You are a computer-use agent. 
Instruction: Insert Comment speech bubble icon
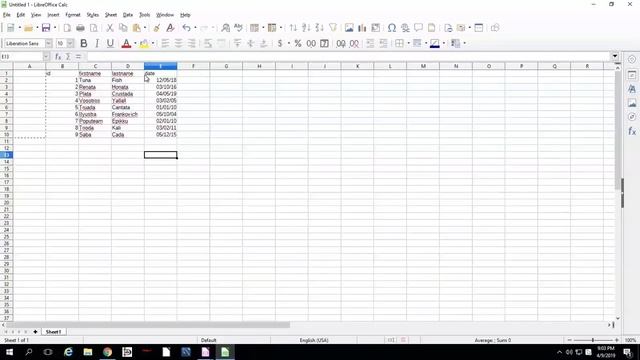(x=418, y=28)
